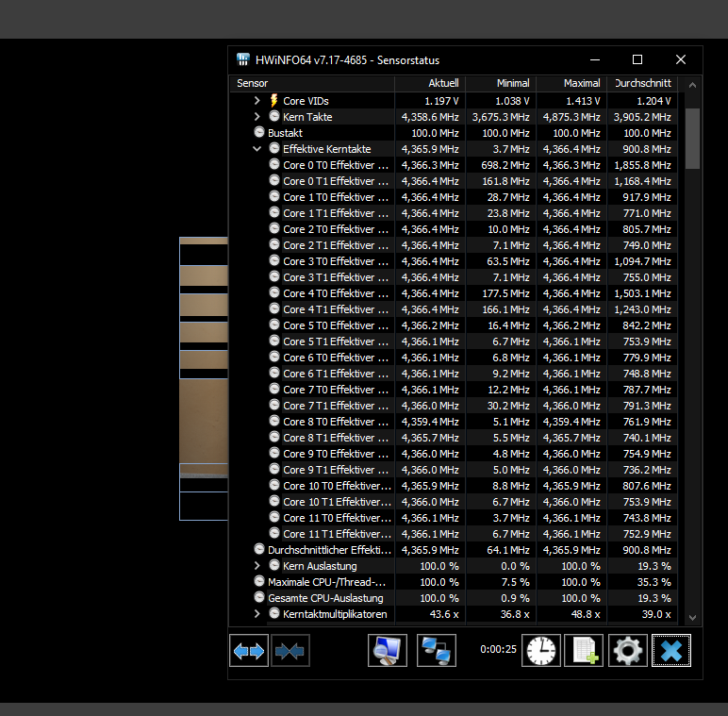The image size is (728, 716).
Task: Click the Core 11 T1 Effektiver clock icon
Action: [274, 533]
